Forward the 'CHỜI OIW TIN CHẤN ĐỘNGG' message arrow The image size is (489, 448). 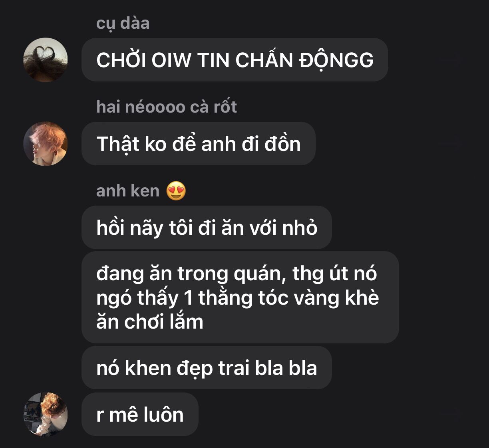(x=450, y=60)
